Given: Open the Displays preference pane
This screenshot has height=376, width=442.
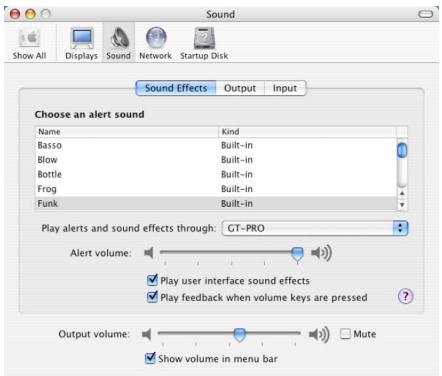Looking at the screenshot, I should 81,44.
